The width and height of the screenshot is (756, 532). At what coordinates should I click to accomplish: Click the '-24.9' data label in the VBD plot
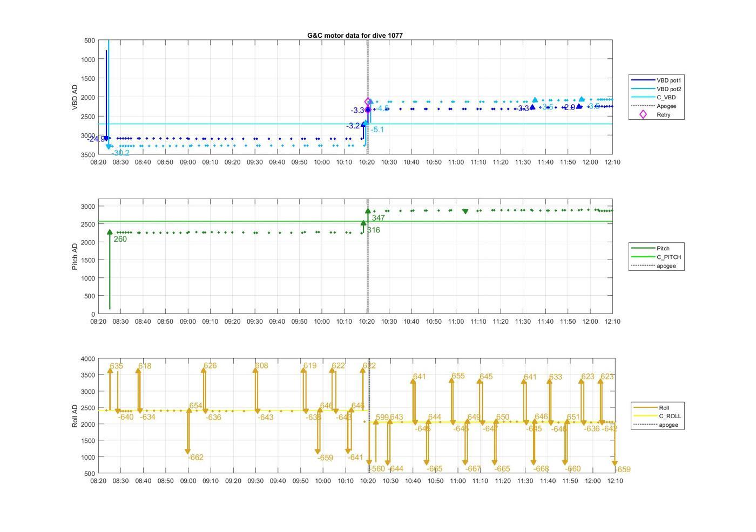(x=96, y=139)
